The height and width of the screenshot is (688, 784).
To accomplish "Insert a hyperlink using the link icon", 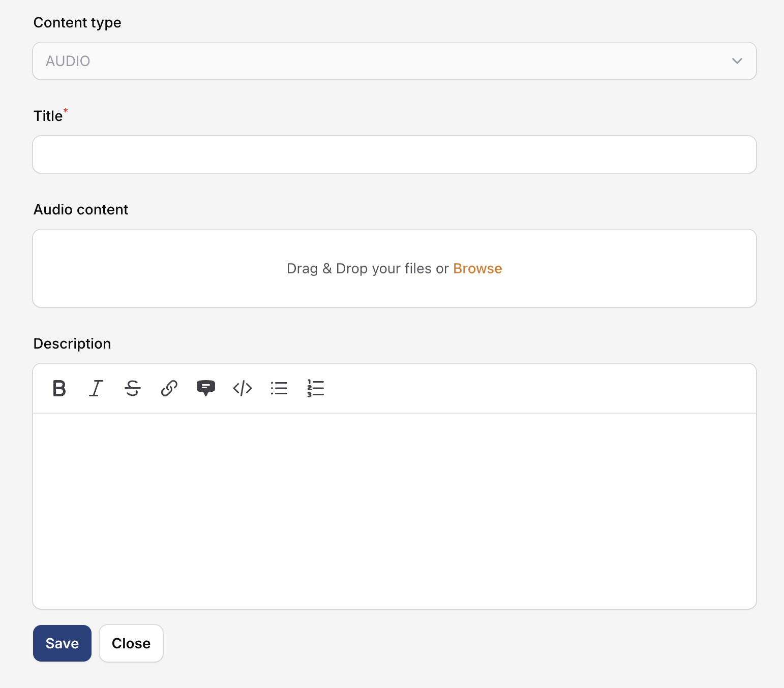I will (169, 388).
